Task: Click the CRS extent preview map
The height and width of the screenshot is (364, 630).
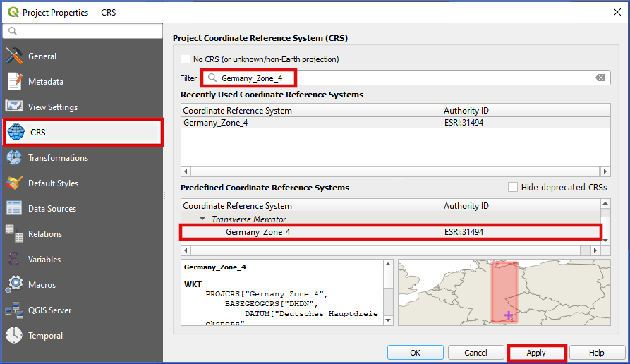Action: (x=504, y=292)
